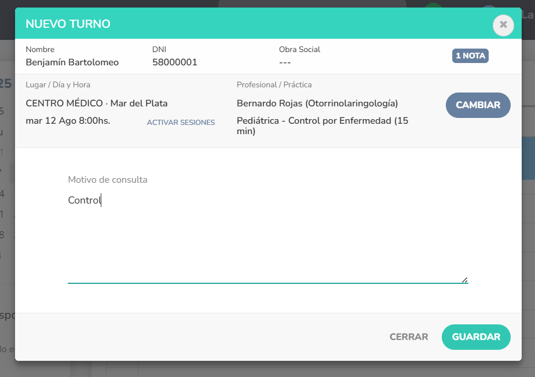Click the NUEVO TURNO title
The height and width of the screenshot is (377, 535).
click(68, 24)
